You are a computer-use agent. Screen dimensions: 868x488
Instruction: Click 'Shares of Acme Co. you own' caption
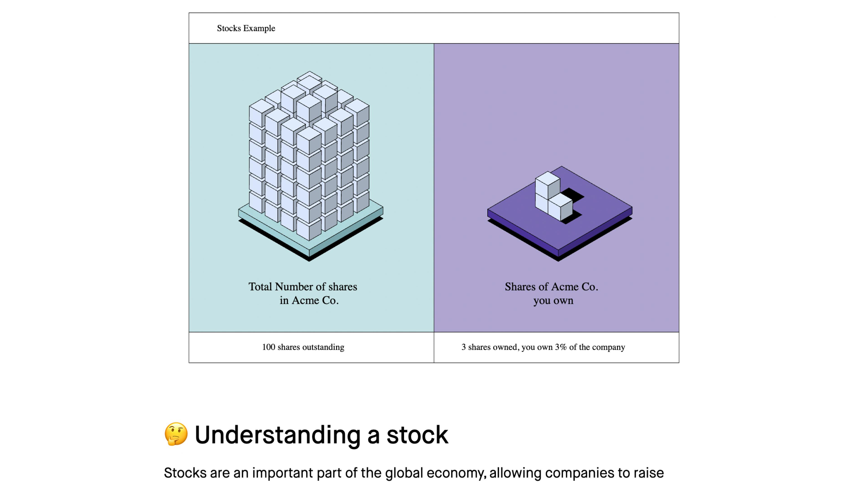pyautogui.click(x=552, y=293)
